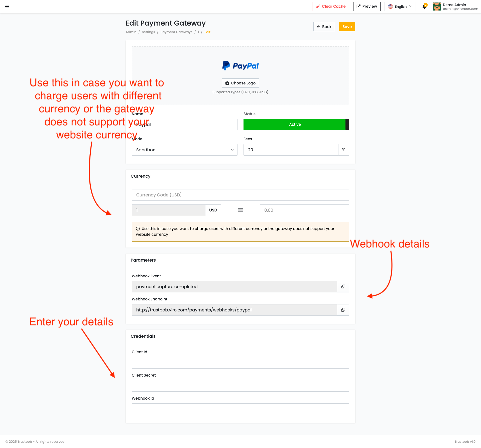Click the payment.capture.completed field
Screen dimensions: 481x448
(x=234, y=287)
